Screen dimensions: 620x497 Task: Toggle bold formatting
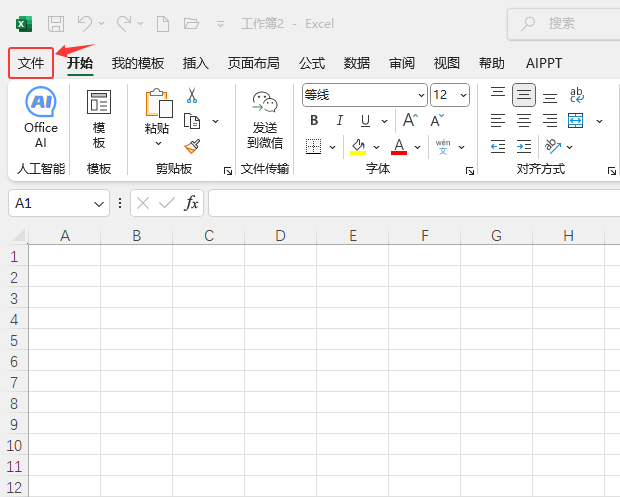314,120
